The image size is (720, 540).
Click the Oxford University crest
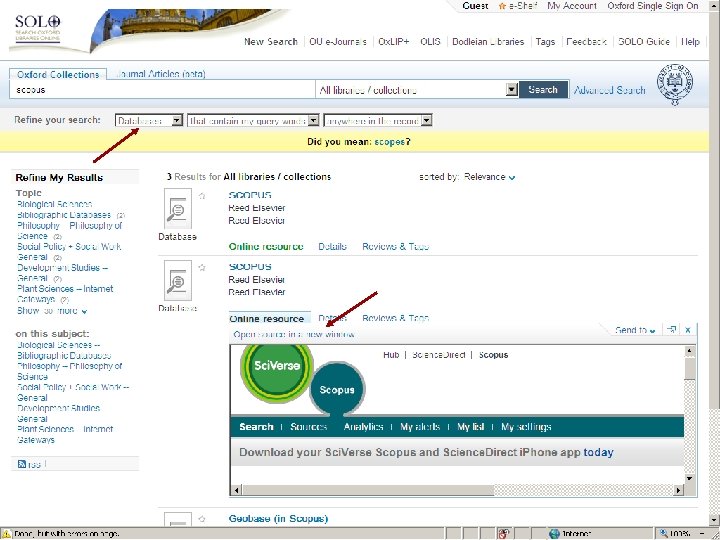coord(675,84)
